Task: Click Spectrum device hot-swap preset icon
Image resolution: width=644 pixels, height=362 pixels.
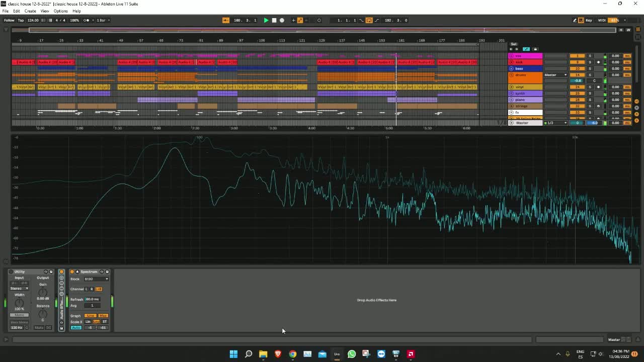Action: (x=102, y=272)
